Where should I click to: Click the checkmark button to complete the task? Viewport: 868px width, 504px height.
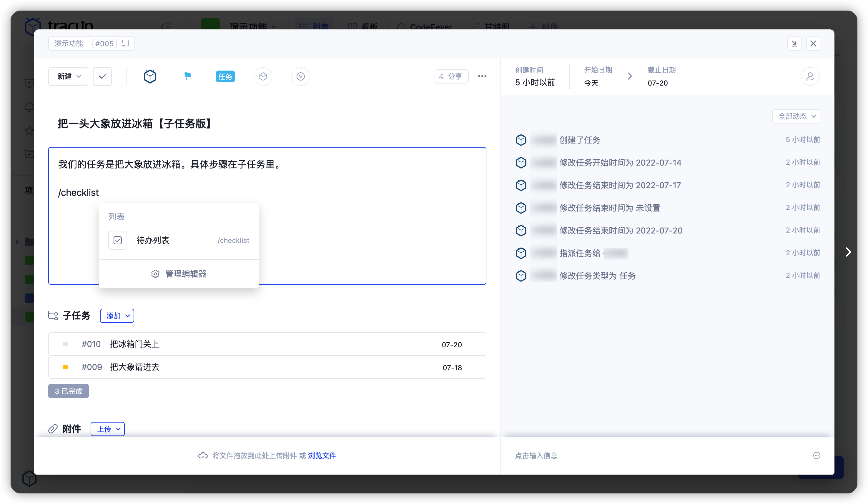click(x=102, y=76)
